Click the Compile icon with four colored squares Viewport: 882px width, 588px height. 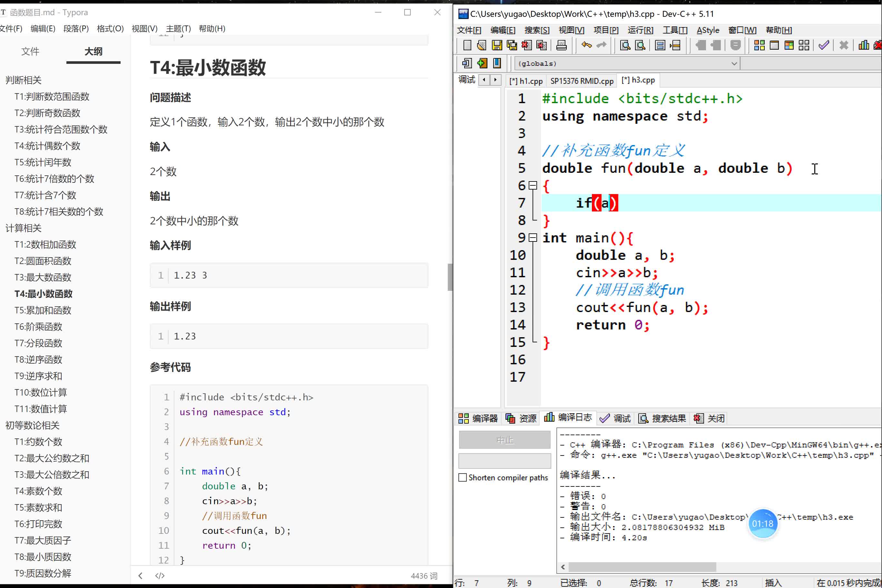pyautogui.click(x=759, y=45)
